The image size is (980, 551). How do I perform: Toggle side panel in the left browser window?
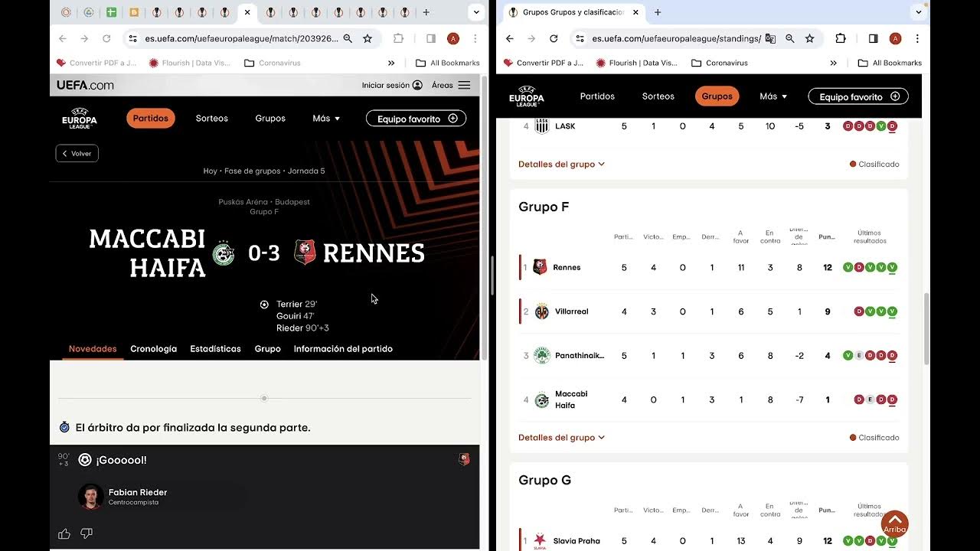pyautogui.click(x=431, y=38)
